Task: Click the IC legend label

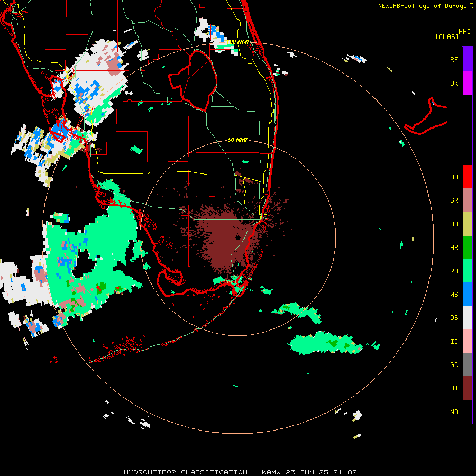Action: coord(454,342)
